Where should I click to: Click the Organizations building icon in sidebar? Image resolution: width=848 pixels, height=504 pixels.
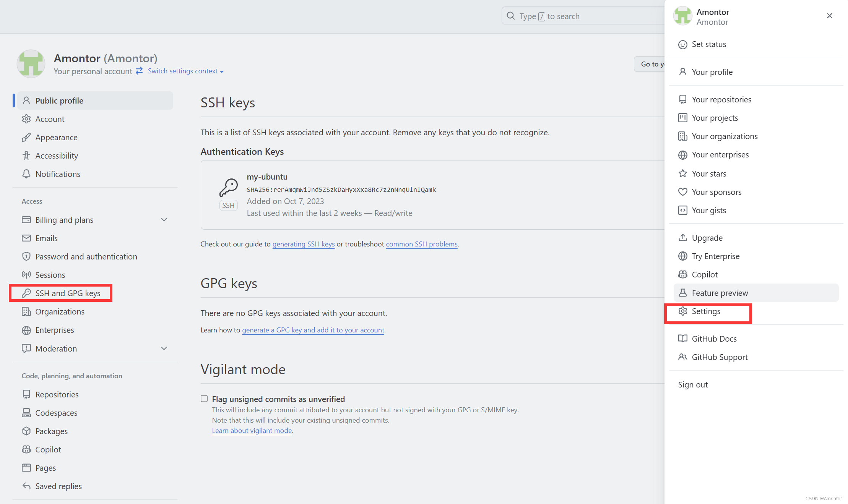coord(26,311)
